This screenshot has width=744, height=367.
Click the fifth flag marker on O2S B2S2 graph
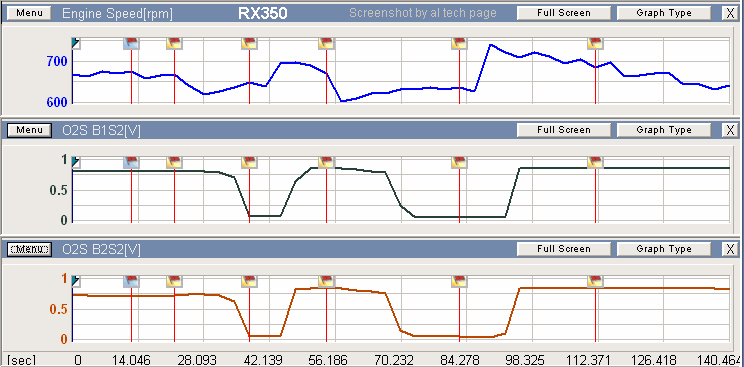coord(459,281)
